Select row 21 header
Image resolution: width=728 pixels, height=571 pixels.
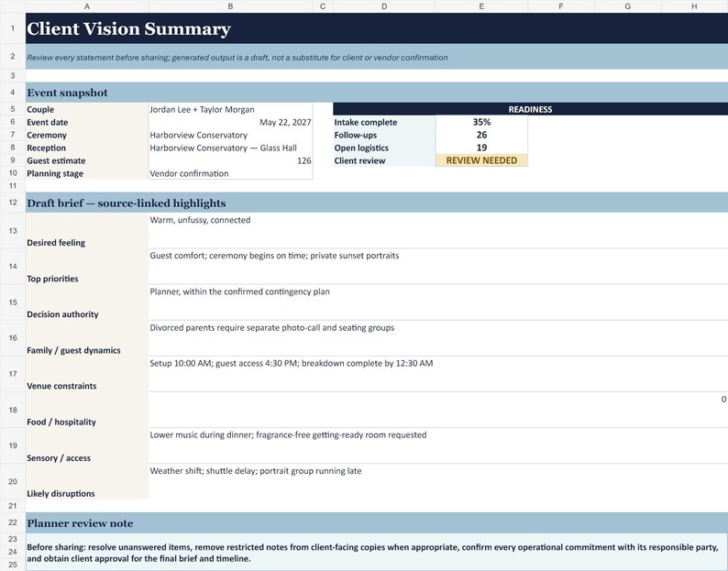click(13, 506)
